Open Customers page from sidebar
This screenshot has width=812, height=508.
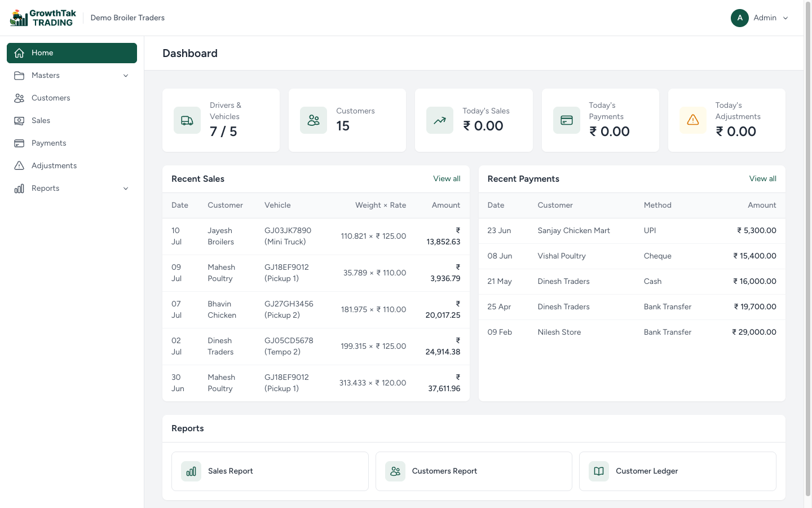coord(72,98)
